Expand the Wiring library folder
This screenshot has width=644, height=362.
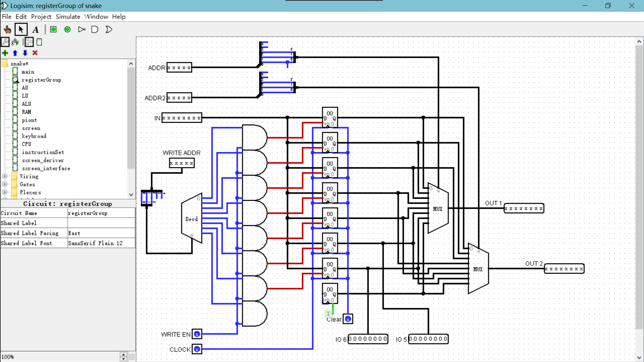(5, 176)
